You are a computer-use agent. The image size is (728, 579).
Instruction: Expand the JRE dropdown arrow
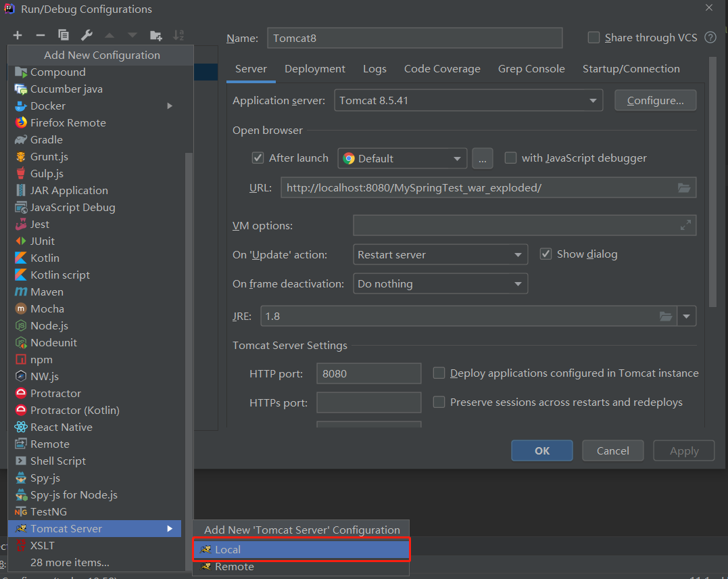tap(687, 317)
